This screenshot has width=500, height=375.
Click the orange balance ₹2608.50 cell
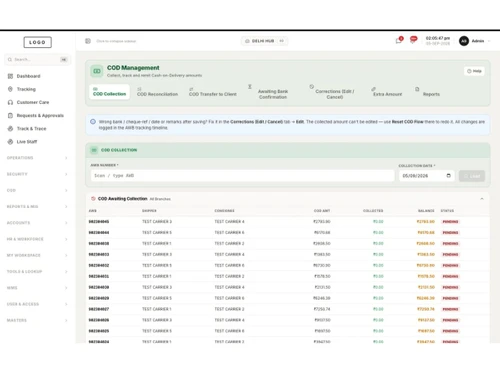426,243
